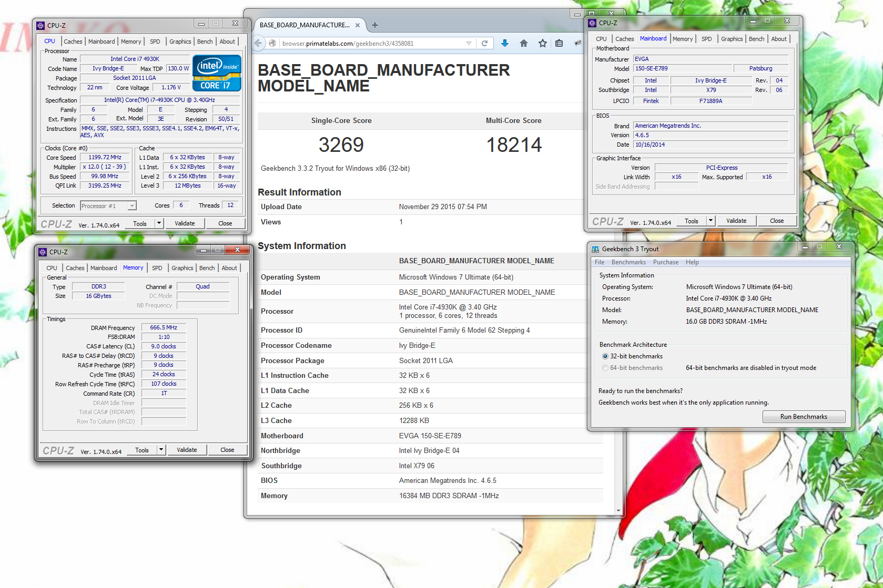Image resolution: width=883 pixels, height=588 pixels.
Task: Click the Core Speed value 1199.72 MHz
Action: point(105,157)
